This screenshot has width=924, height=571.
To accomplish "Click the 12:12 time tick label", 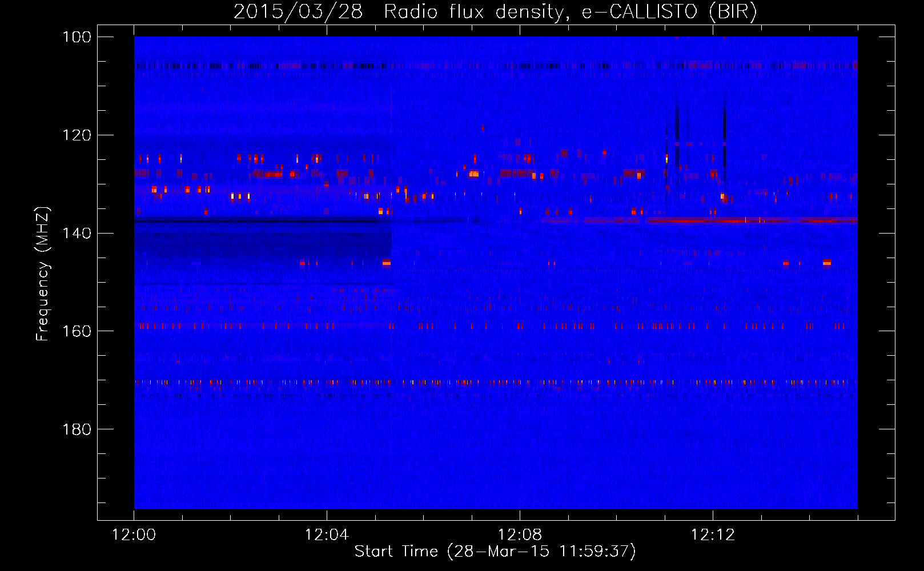I will pyautogui.click(x=713, y=535).
